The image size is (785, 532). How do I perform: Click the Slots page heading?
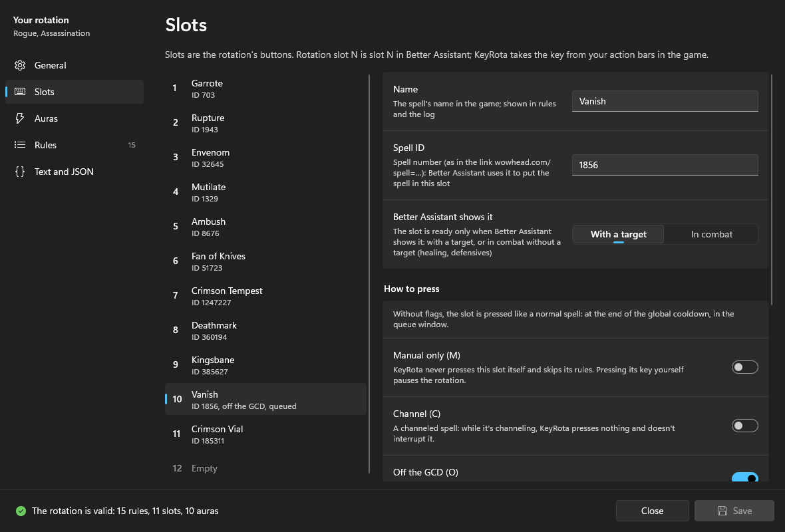[186, 25]
